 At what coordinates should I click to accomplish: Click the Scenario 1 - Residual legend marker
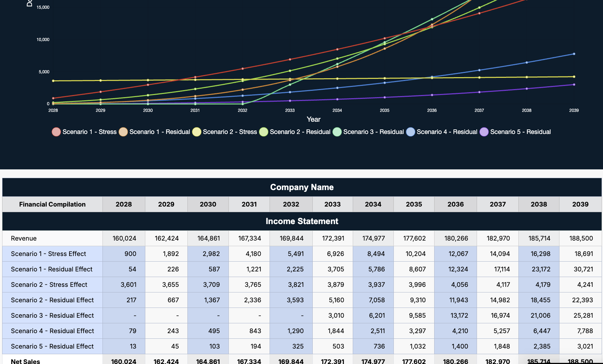click(123, 132)
